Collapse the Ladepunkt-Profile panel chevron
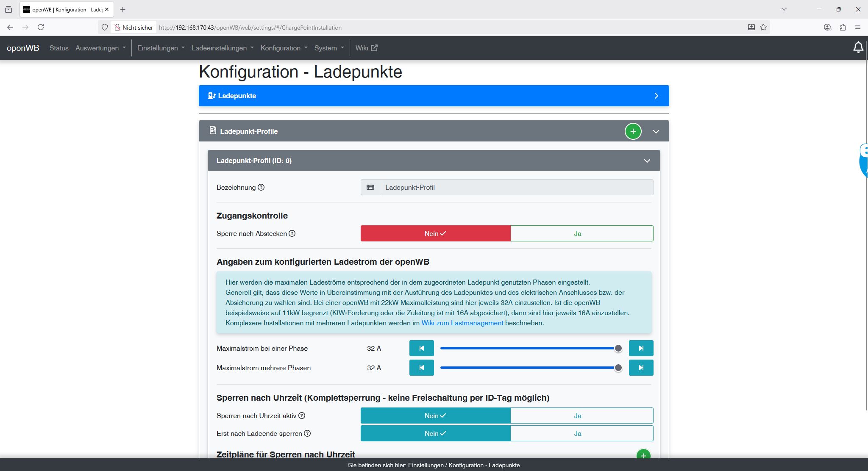The width and height of the screenshot is (868, 471). tap(656, 131)
